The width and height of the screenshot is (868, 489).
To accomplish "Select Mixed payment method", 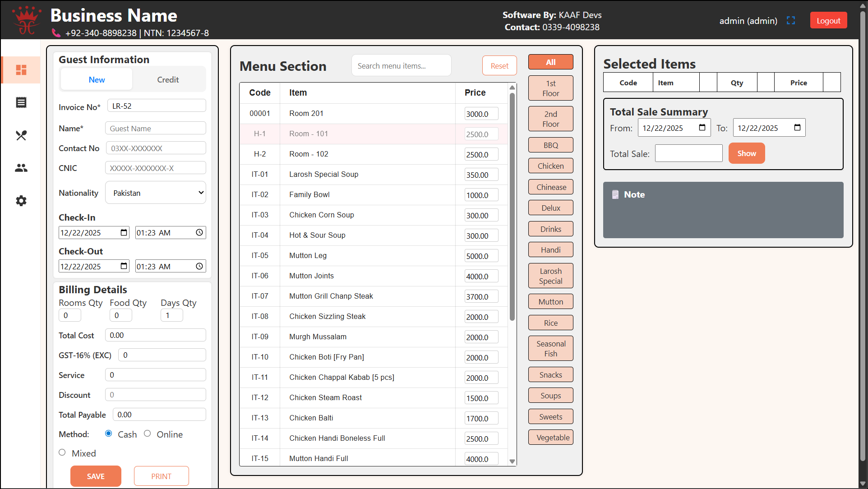I will coord(62,452).
